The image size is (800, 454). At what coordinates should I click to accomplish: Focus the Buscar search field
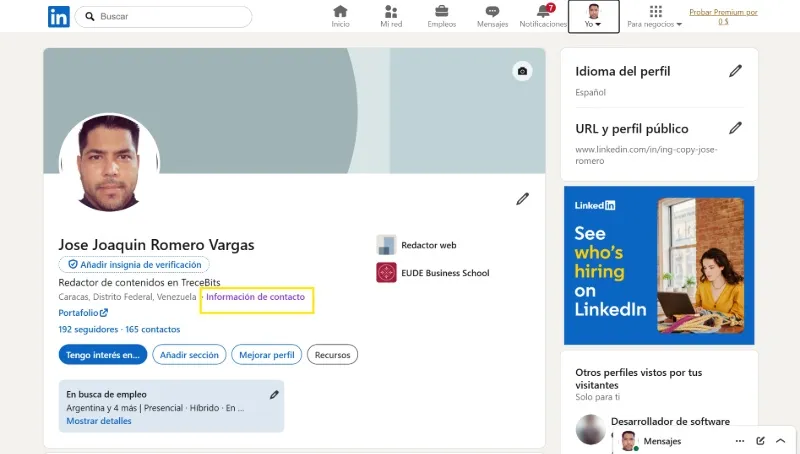click(163, 17)
